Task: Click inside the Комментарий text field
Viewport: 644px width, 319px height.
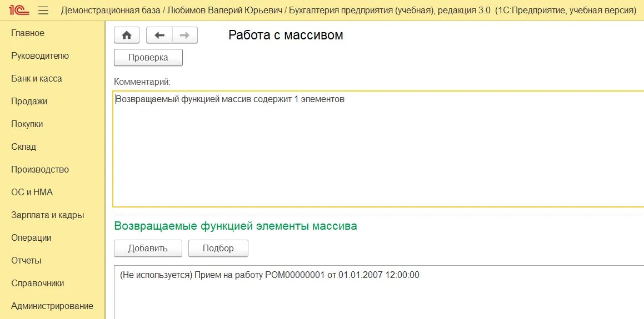Action: 378,149
